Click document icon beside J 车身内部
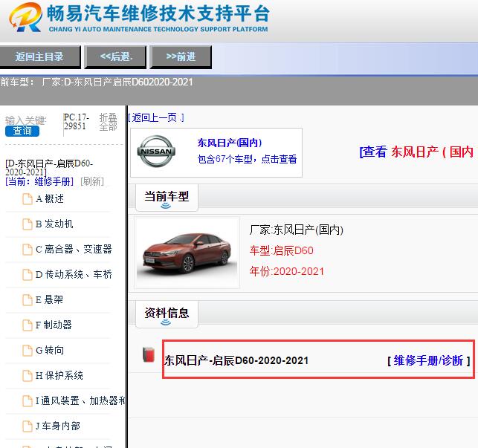This screenshot has width=478, height=448. tap(28, 426)
